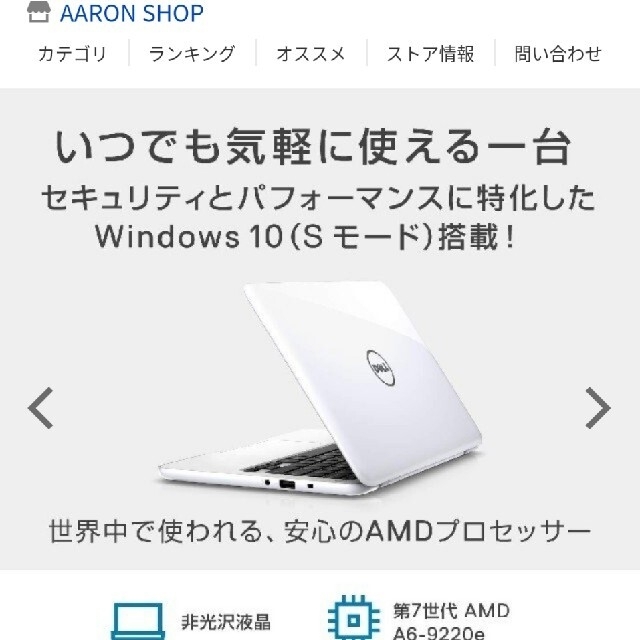The width and height of the screenshot is (640, 640).
Task: Show the previous banner slide arrow
Action: click(40, 408)
